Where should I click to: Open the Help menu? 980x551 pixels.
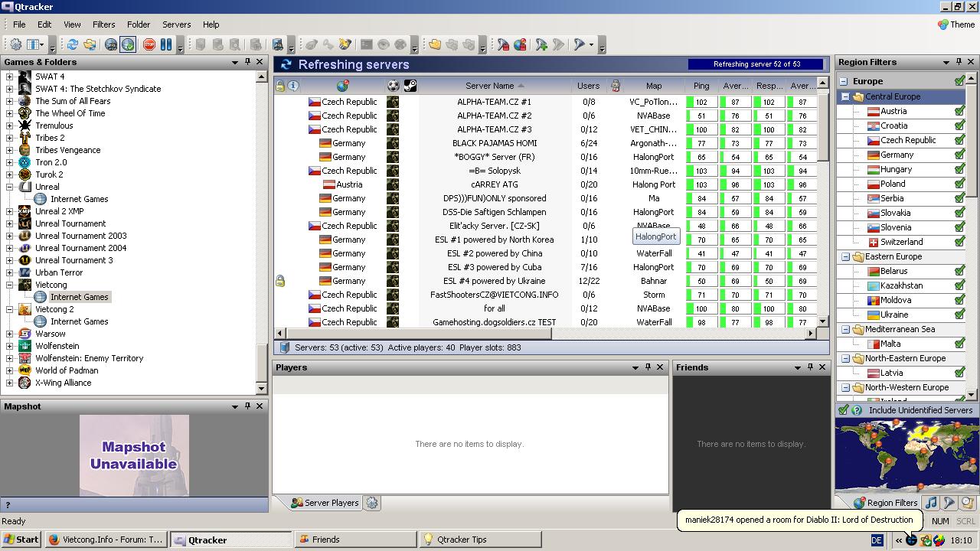211,24
